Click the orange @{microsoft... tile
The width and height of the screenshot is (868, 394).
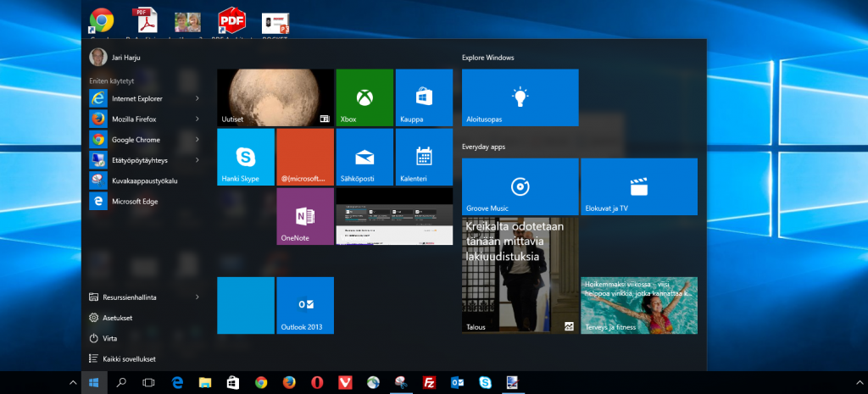coord(305,157)
